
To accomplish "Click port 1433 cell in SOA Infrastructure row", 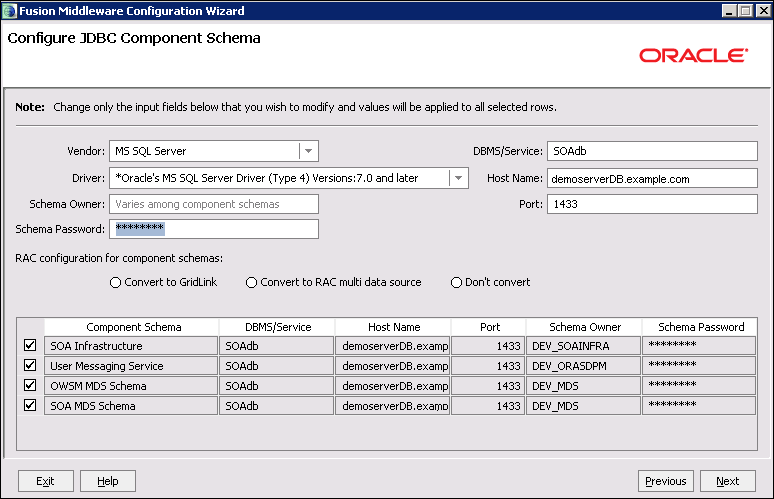I will click(488, 345).
